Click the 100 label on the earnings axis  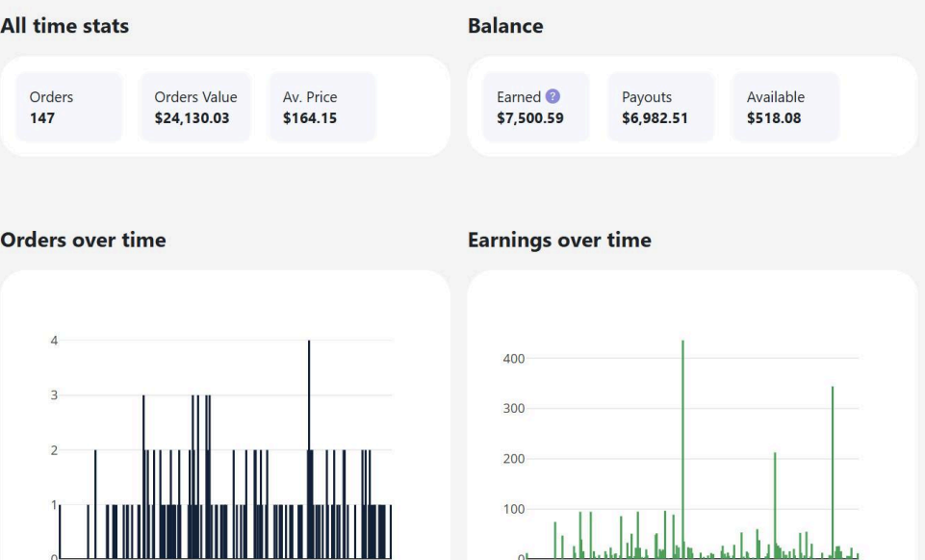pos(512,509)
